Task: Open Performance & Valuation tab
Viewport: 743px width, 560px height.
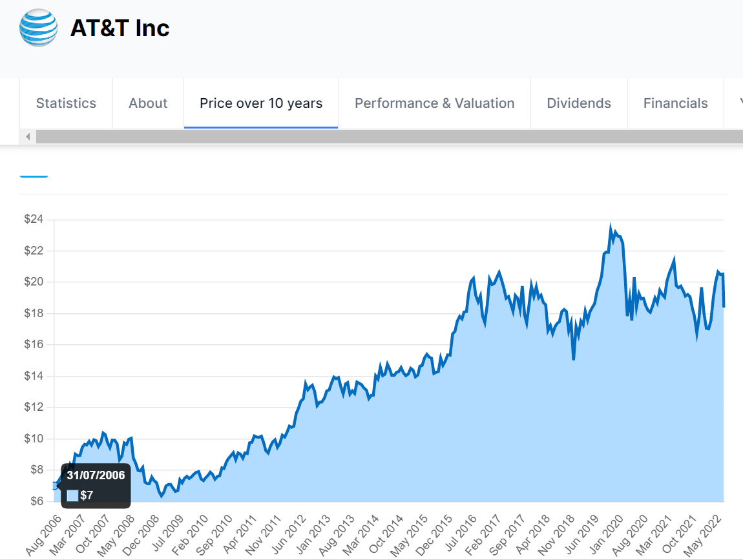Action: [x=435, y=103]
